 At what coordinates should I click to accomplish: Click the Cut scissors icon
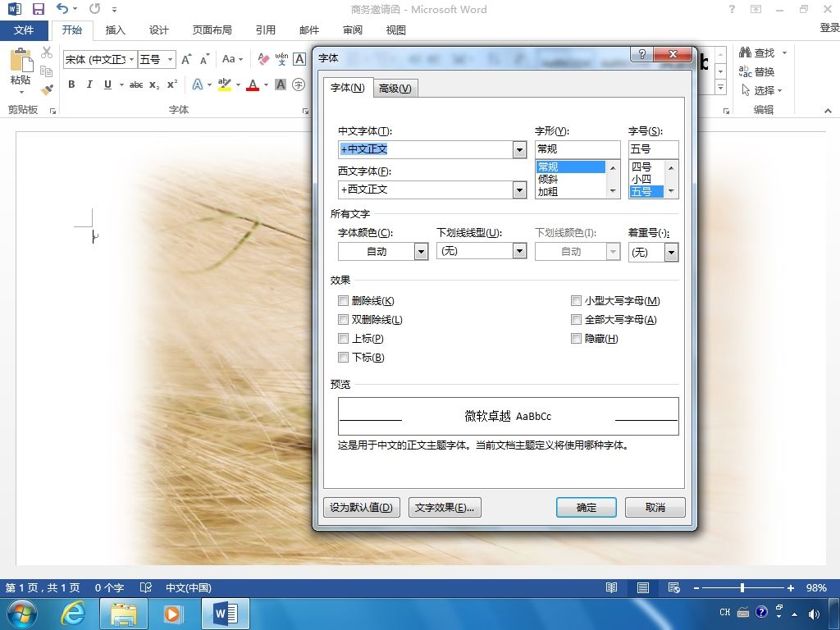47,52
